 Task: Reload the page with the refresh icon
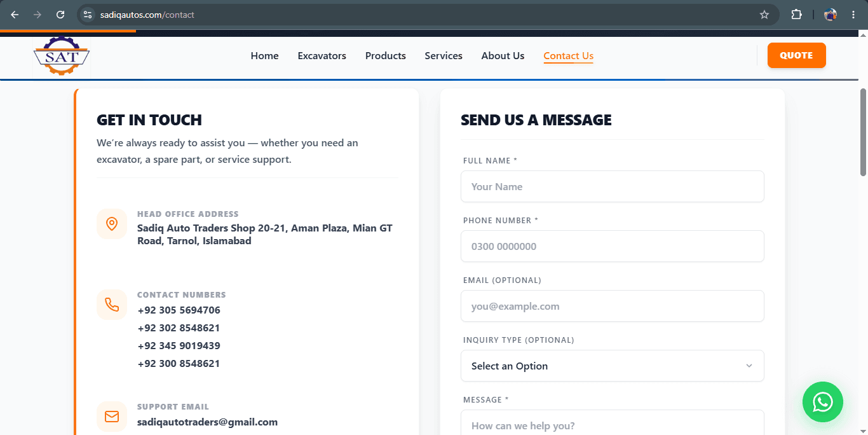tap(60, 15)
